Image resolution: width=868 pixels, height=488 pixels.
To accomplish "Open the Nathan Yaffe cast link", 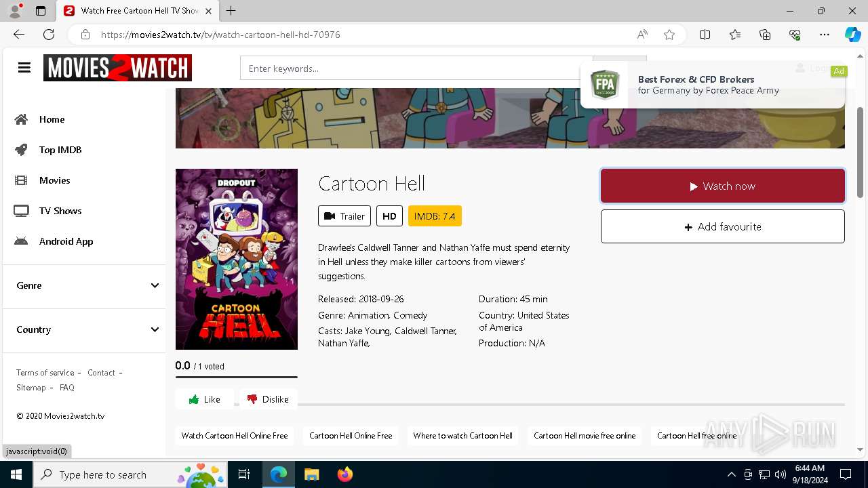I will pyautogui.click(x=343, y=343).
